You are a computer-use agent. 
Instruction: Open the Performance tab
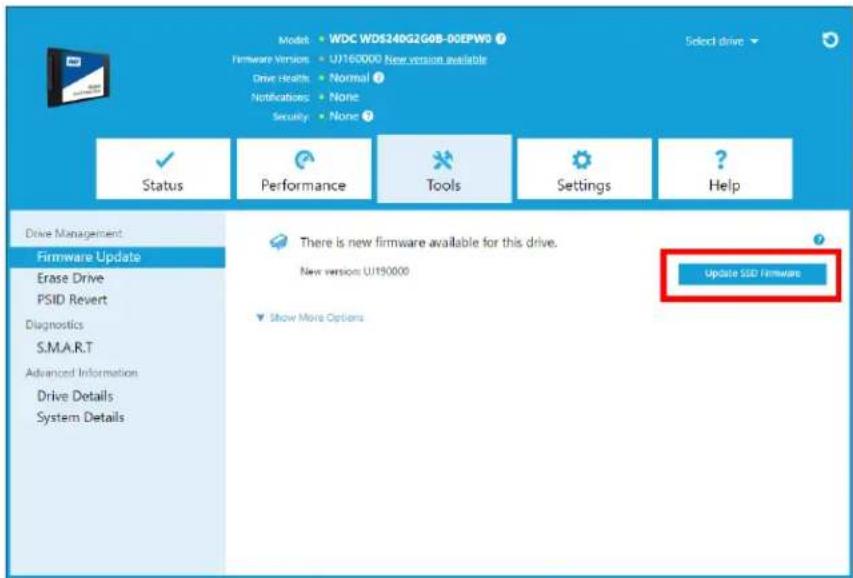304,169
